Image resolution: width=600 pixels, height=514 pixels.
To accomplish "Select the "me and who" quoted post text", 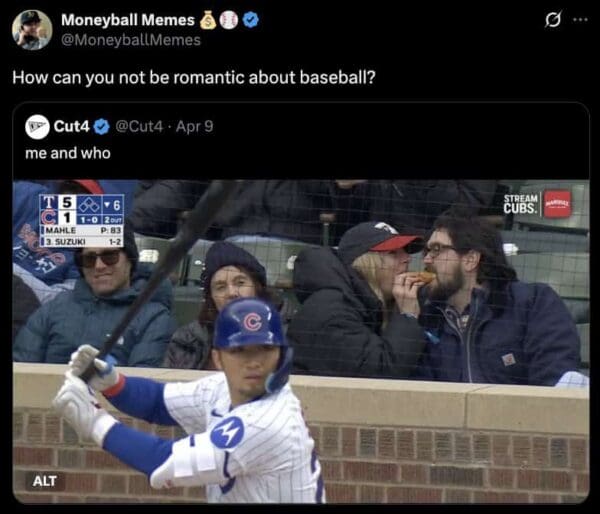I will pos(68,153).
